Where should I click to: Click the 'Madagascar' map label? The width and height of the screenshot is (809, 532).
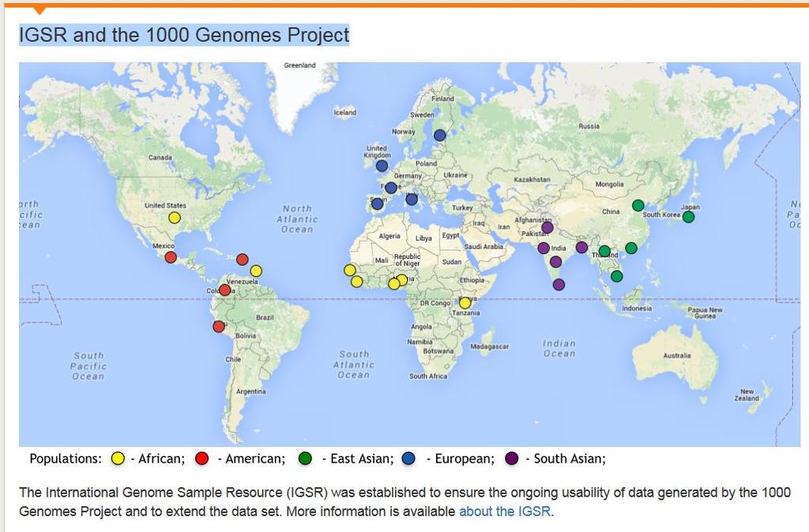(490, 347)
